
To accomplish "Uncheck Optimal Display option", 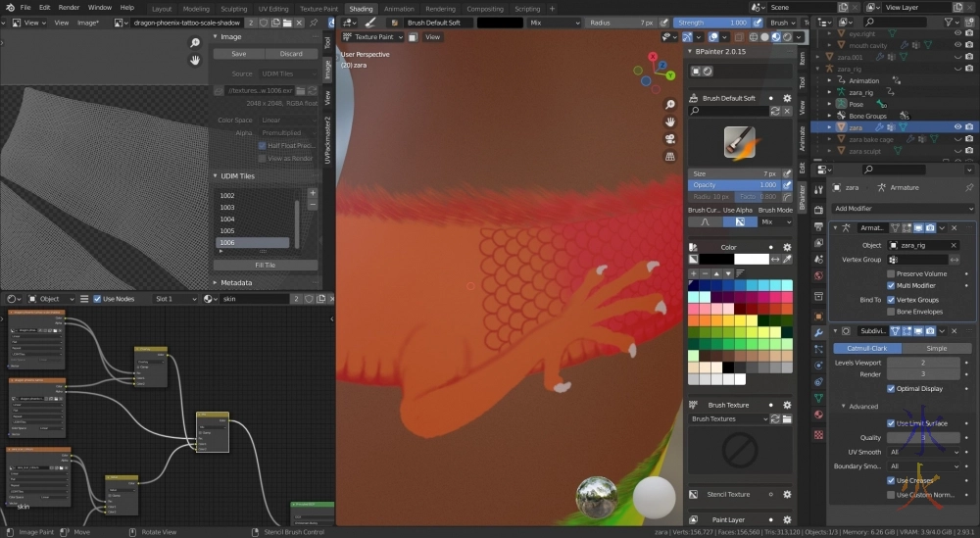I will tap(891, 388).
